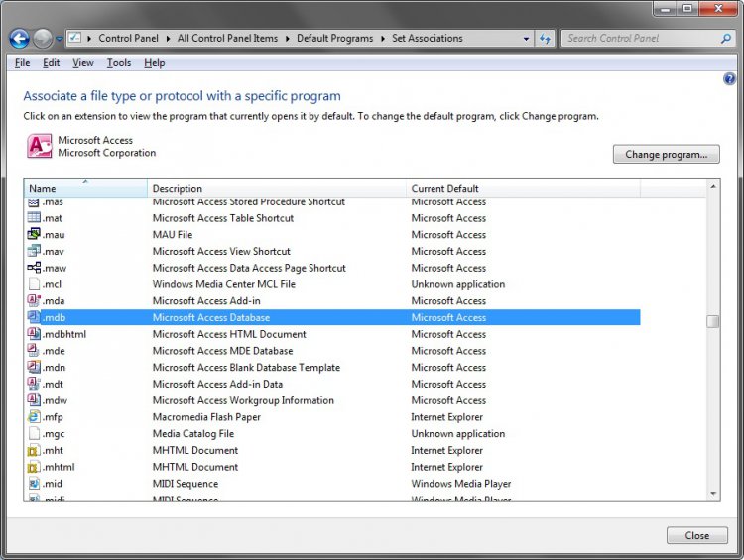Click the .mde database icon

click(34, 351)
